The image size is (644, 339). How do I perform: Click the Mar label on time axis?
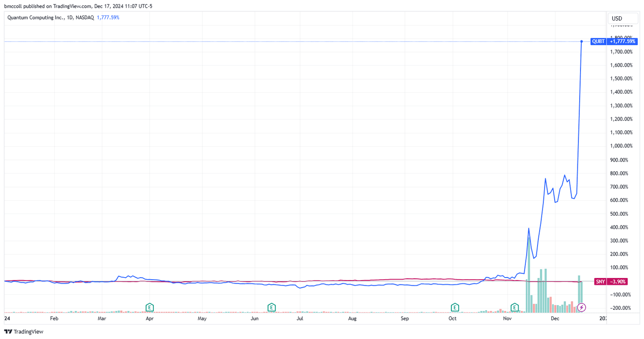tap(102, 319)
